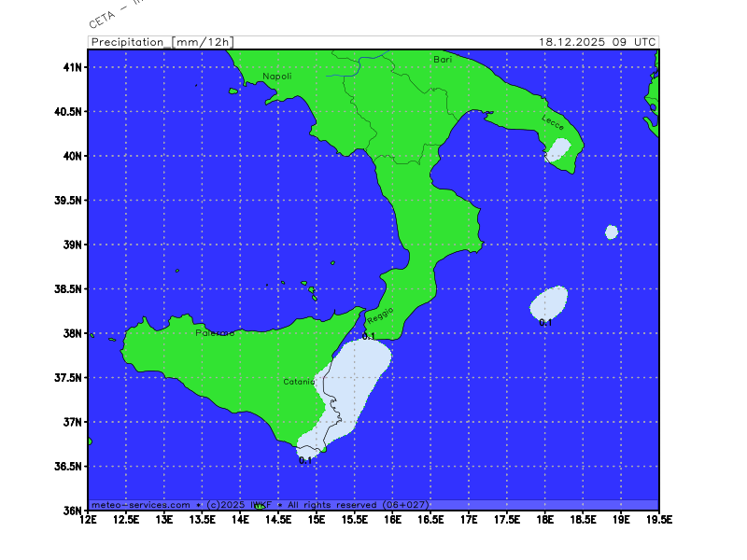Click the 15E longitude axis label
This screenshot has width=747, height=560.
[x=317, y=520]
